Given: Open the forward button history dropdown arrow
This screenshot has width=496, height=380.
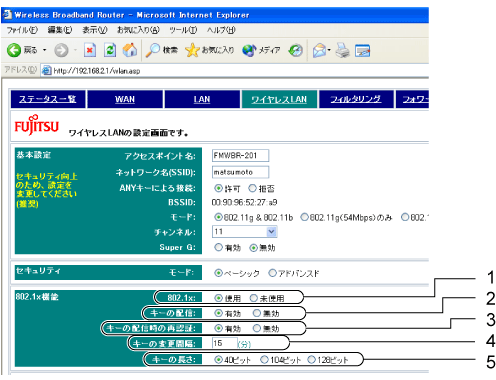Looking at the screenshot, I should (x=75, y=50).
